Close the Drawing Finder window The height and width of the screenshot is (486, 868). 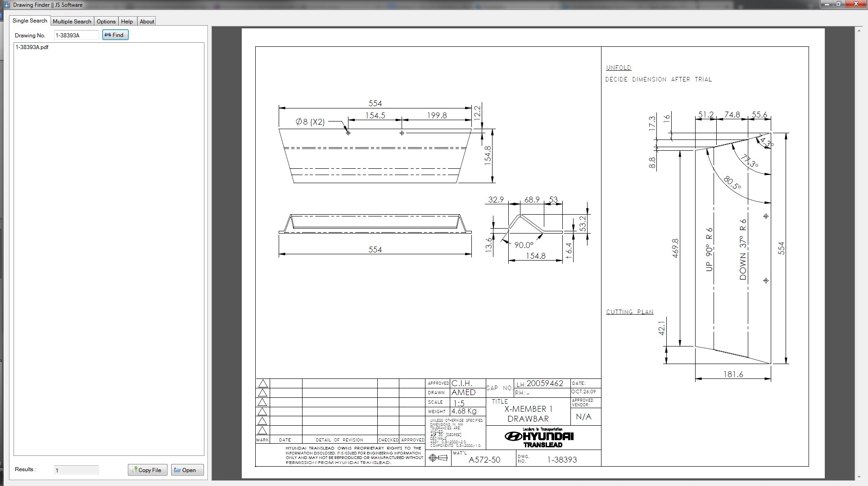click(855, 4)
